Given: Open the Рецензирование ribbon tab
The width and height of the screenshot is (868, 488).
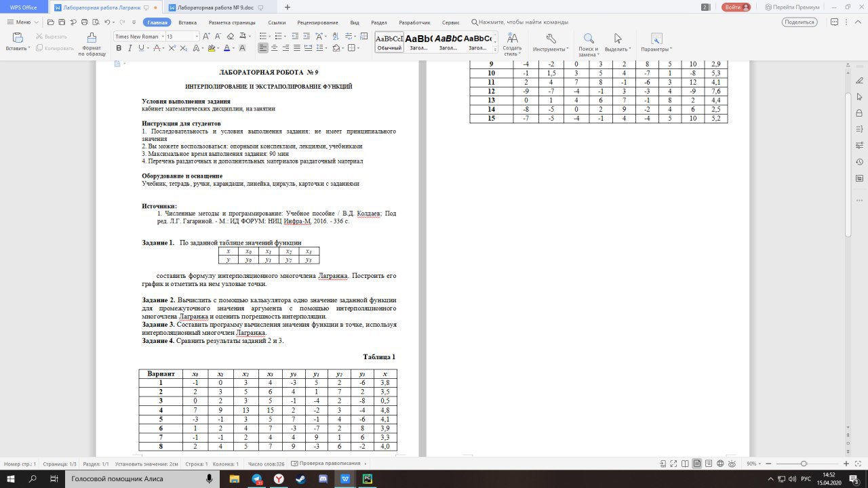Looking at the screenshot, I should click(x=317, y=22).
